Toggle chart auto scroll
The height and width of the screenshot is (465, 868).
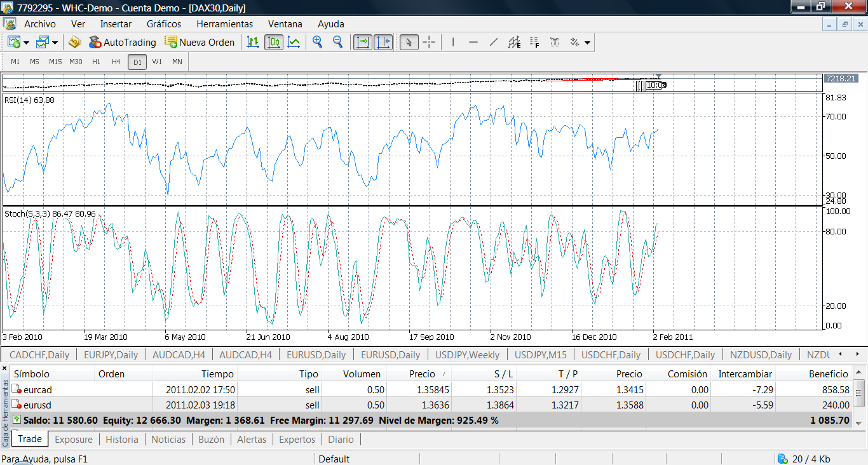click(363, 42)
